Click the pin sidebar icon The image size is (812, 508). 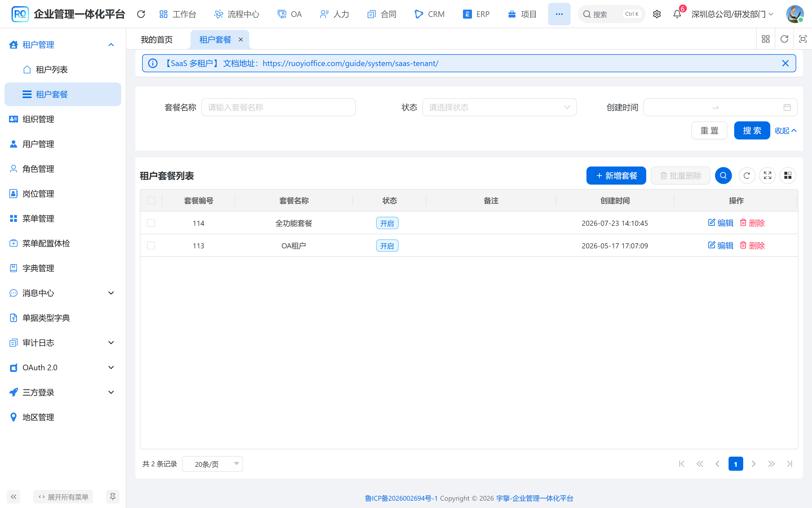(113, 497)
